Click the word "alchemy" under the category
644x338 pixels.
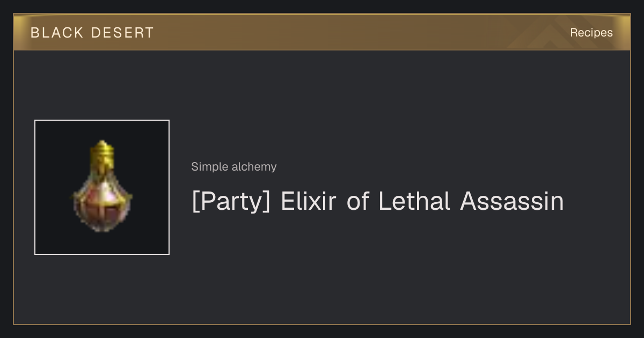coord(254,167)
